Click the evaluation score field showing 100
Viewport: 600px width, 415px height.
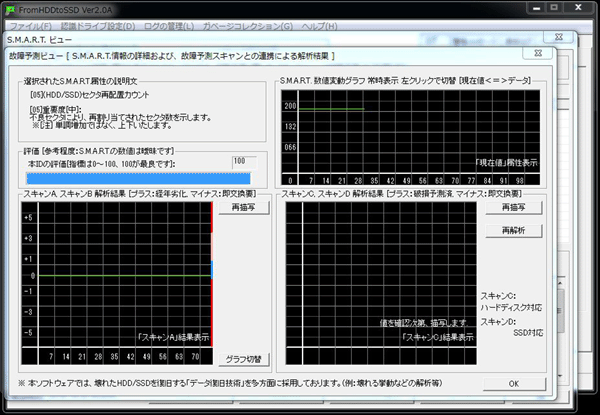(x=244, y=163)
